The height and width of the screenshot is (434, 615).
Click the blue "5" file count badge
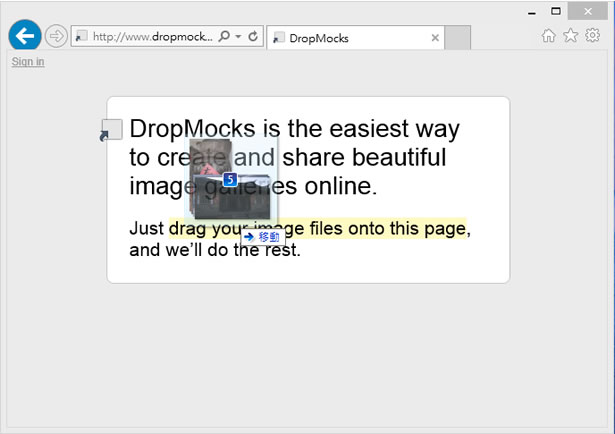point(230,180)
